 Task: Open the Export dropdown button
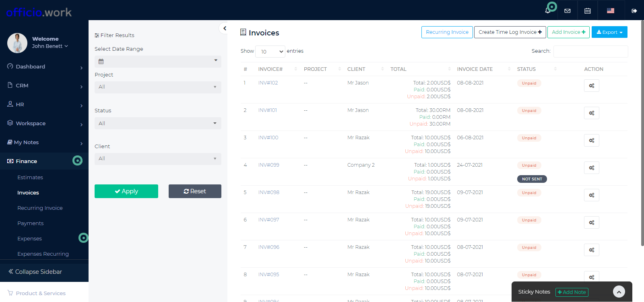[x=609, y=32]
